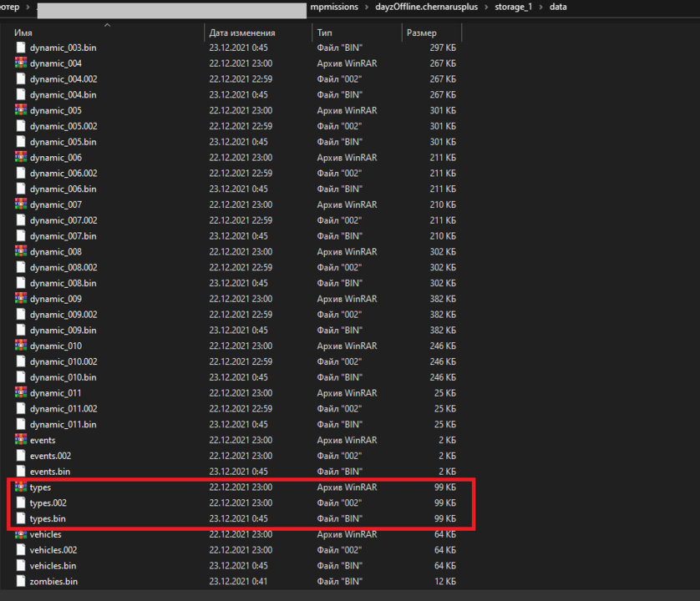This screenshot has width=700, height=601.
Task: Select the file named types.002
Action: pos(48,503)
